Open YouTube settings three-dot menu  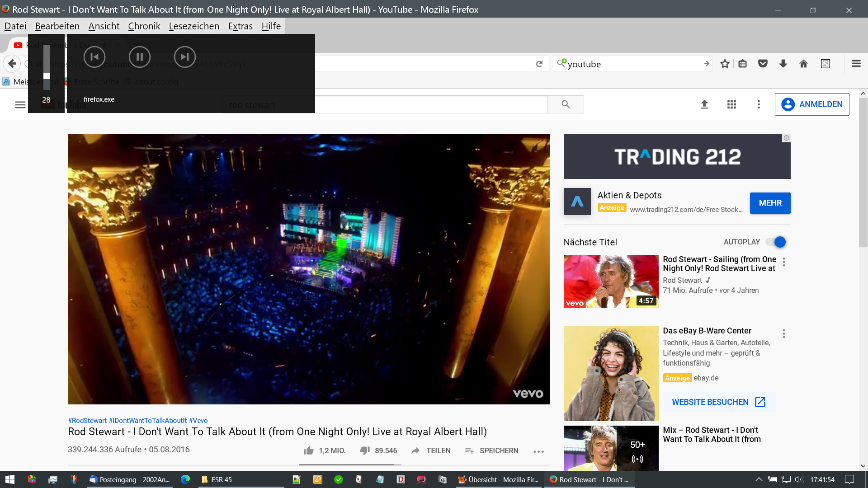click(759, 104)
